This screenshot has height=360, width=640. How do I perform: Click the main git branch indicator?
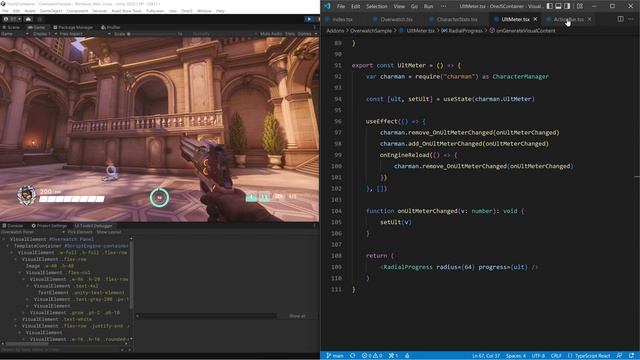(335, 356)
